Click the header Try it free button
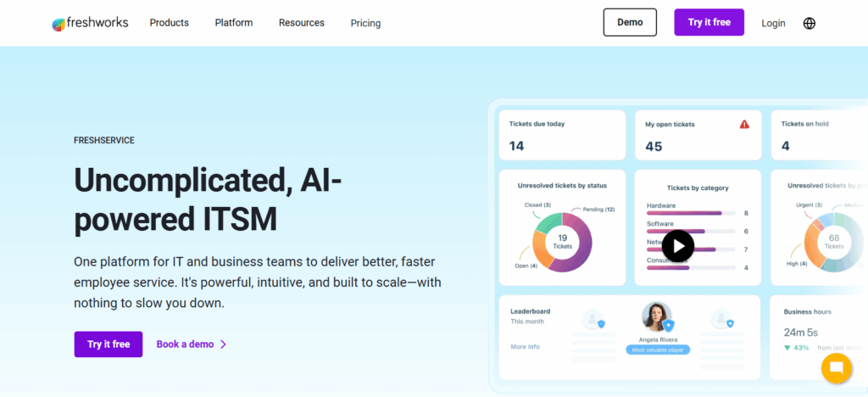Viewport: 868px width, 397px height. tap(709, 22)
